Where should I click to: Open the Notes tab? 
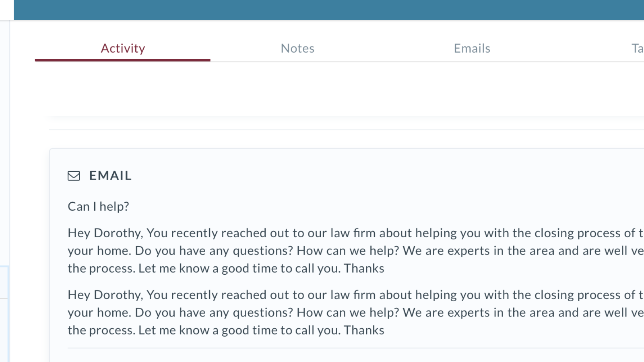(297, 48)
